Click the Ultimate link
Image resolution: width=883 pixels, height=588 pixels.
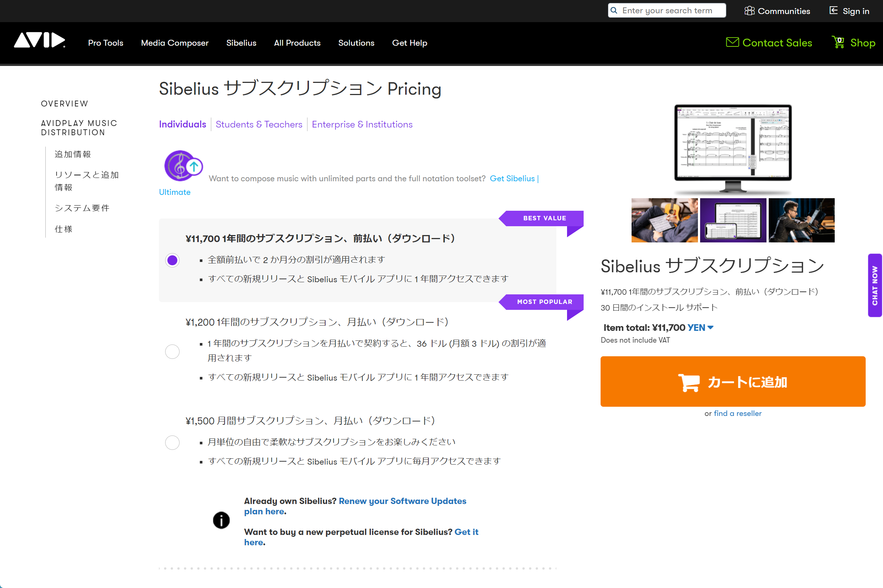coord(174,192)
